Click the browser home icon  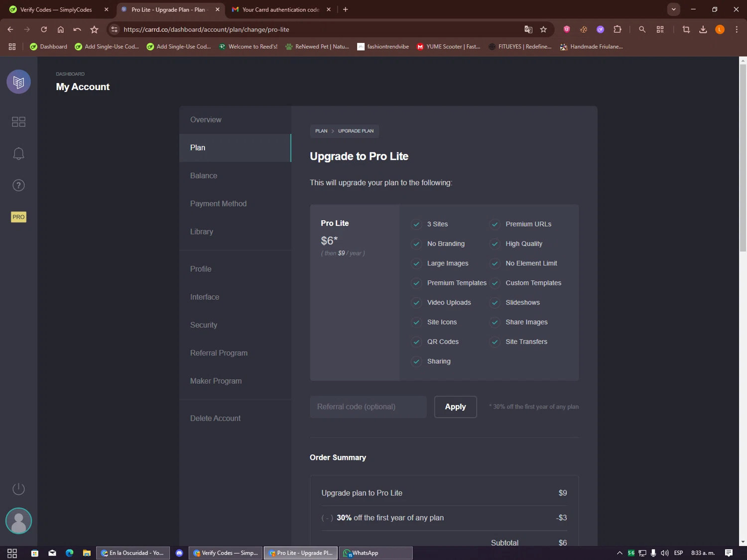pyautogui.click(x=61, y=29)
